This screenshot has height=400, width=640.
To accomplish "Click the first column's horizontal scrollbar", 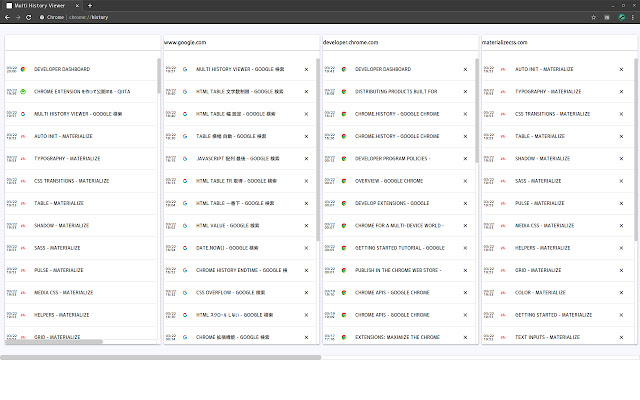I will (54, 342).
